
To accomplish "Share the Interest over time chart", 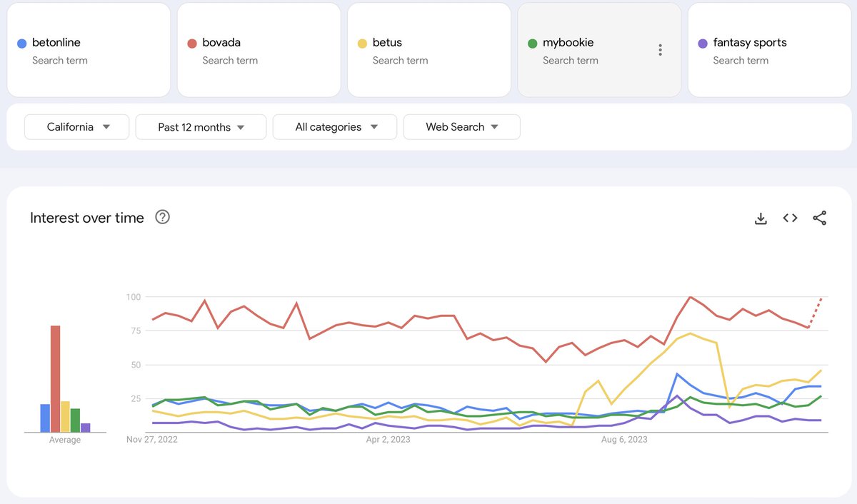I will tap(820, 218).
